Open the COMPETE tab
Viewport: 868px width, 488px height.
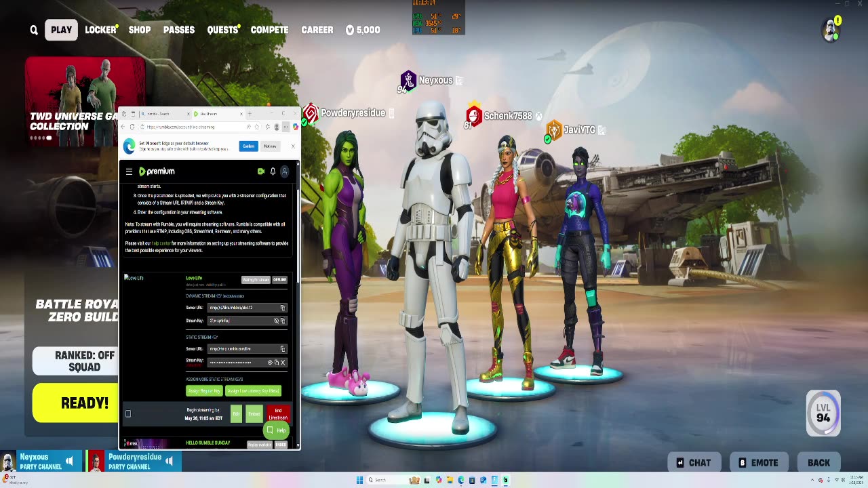tap(269, 30)
